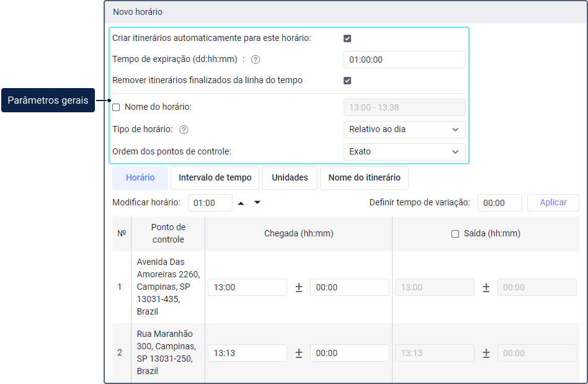Edit arrival time 13:00 for first checkpoint
588x384 pixels.
coord(247,287)
